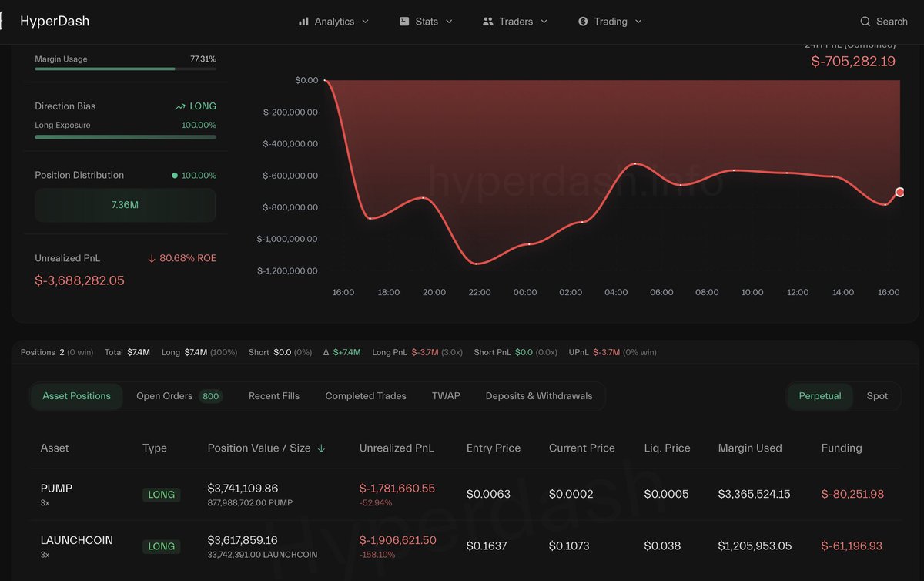Image resolution: width=924 pixels, height=581 pixels.
Task: Click the green Position Distribution dot
Action: coord(175,176)
